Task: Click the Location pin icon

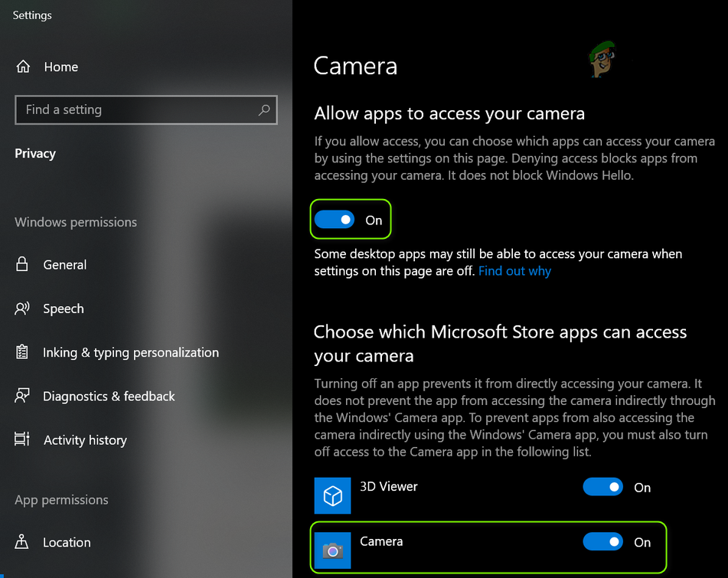Action: pos(22,542)
